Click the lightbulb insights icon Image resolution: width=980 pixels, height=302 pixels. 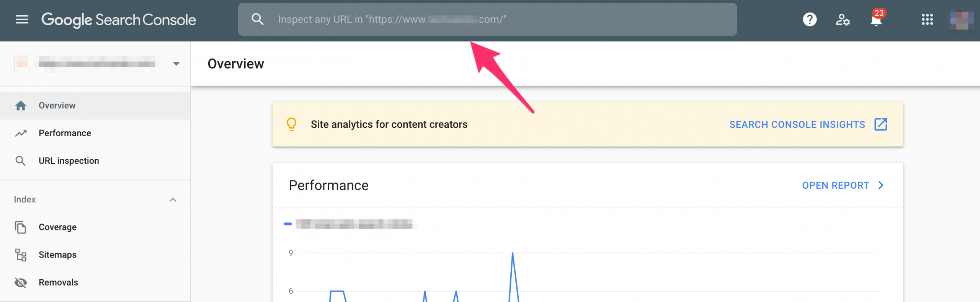coord(291,124)
